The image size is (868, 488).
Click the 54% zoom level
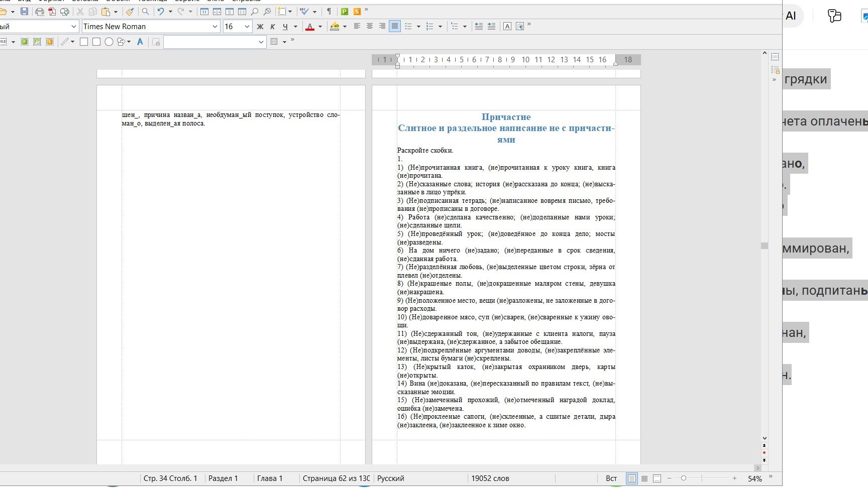click(754, 478)
